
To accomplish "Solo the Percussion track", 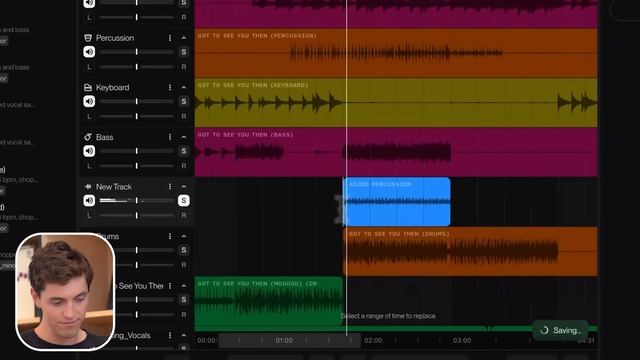I will pyautogui.click(x=184, y=52).
